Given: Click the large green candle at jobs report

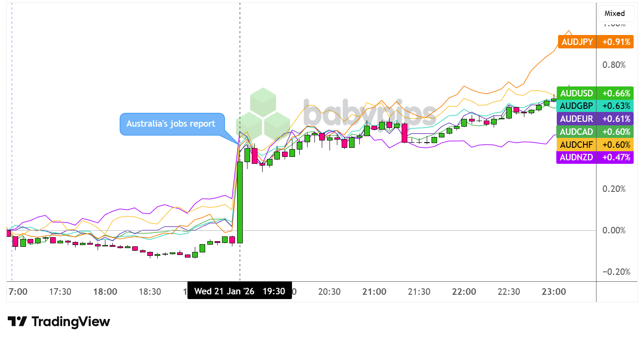Looking at the screenshot, I should 240,202.
